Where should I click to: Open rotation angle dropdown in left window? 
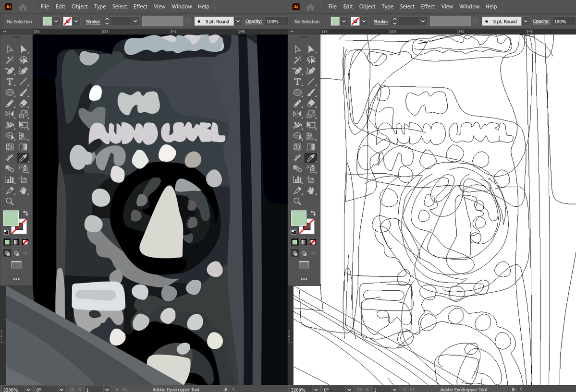pos(61,390)
